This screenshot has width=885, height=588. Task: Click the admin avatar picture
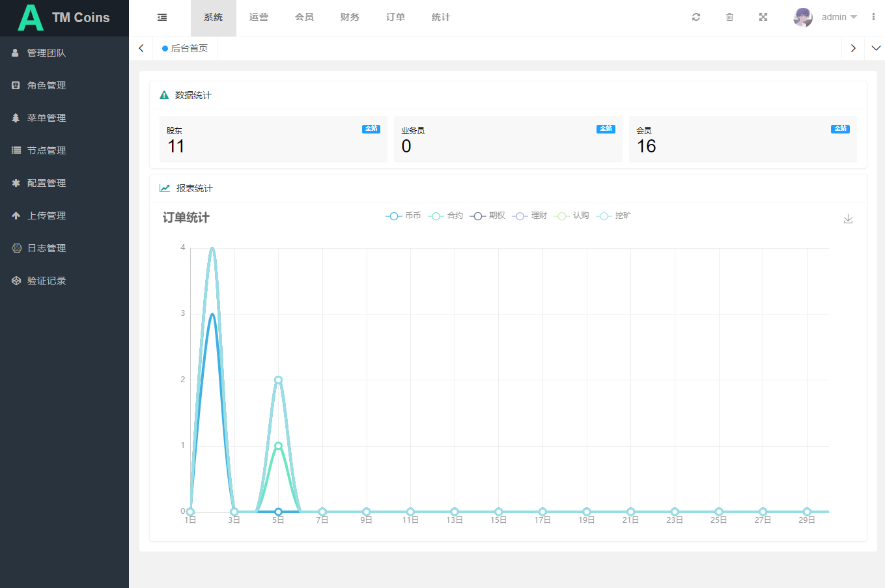tap(803, 18)
